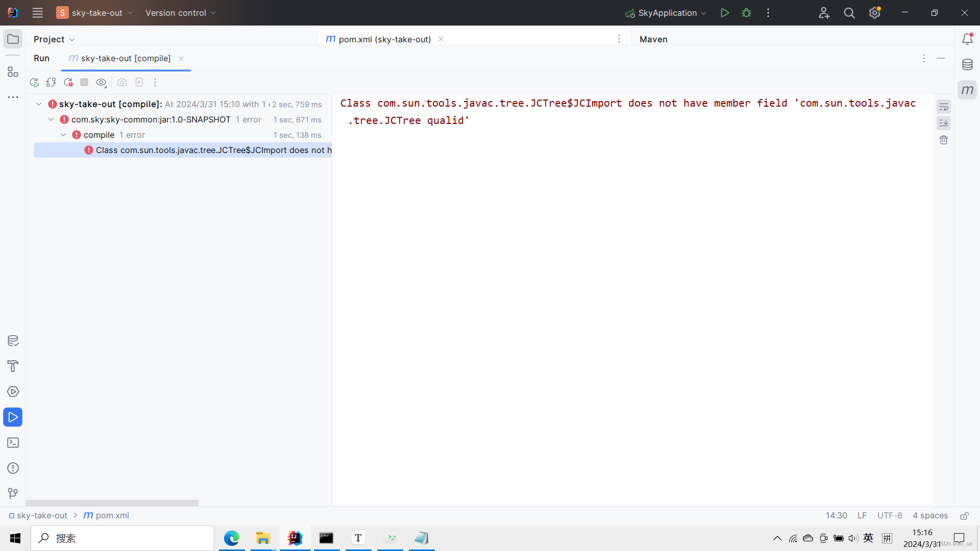Screen dimensions: 980x551
Task: Open Version control dropdown
Action: pos(180,13)
